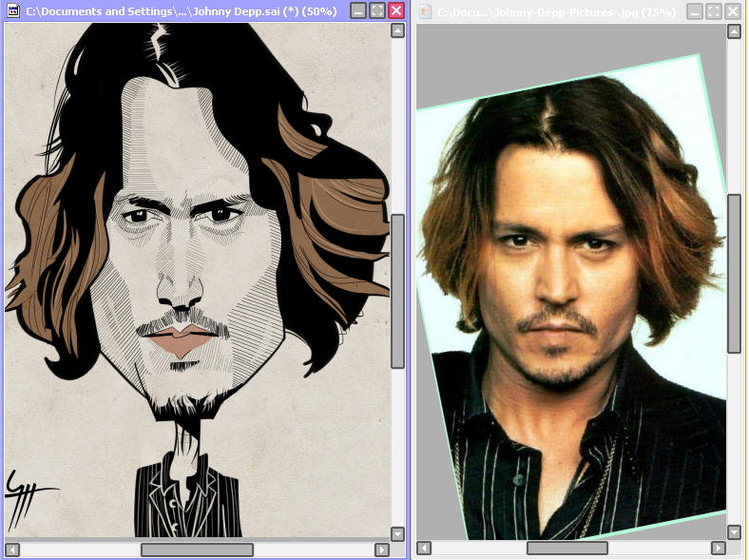This screenshot has width=749, height=560.
Task: Click scroll right arrow in sai window
Action: [x=382, y=550]
